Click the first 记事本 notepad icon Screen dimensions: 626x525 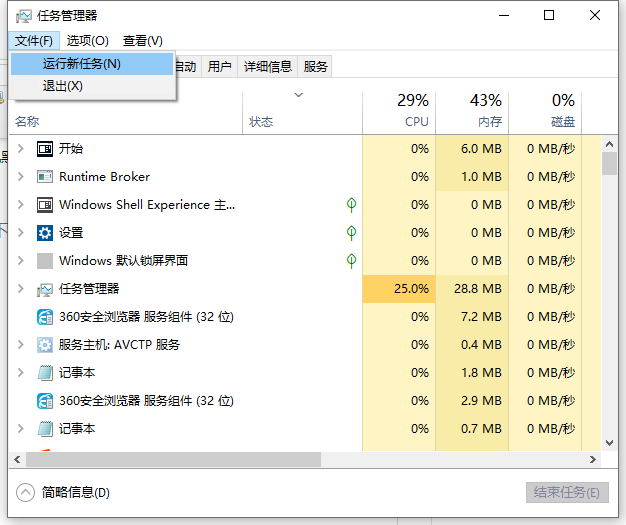(44, 373)
